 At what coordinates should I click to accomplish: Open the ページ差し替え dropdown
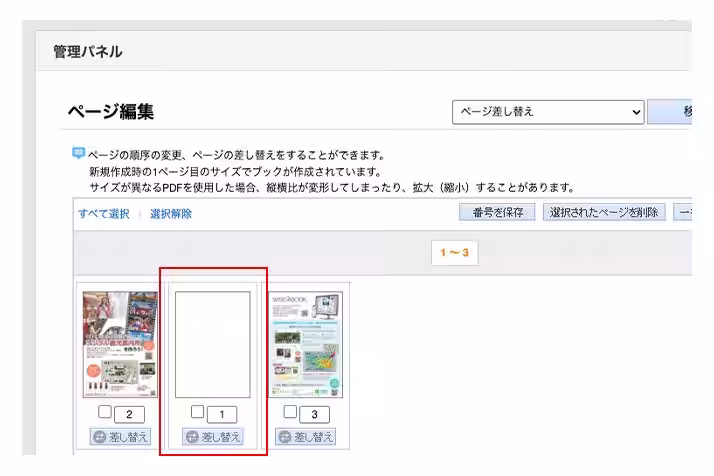click(x=548, y=112)
